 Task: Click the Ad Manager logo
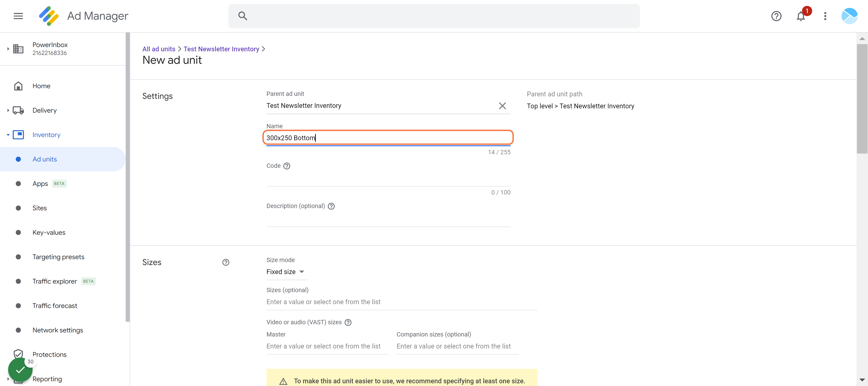[49, 16]
